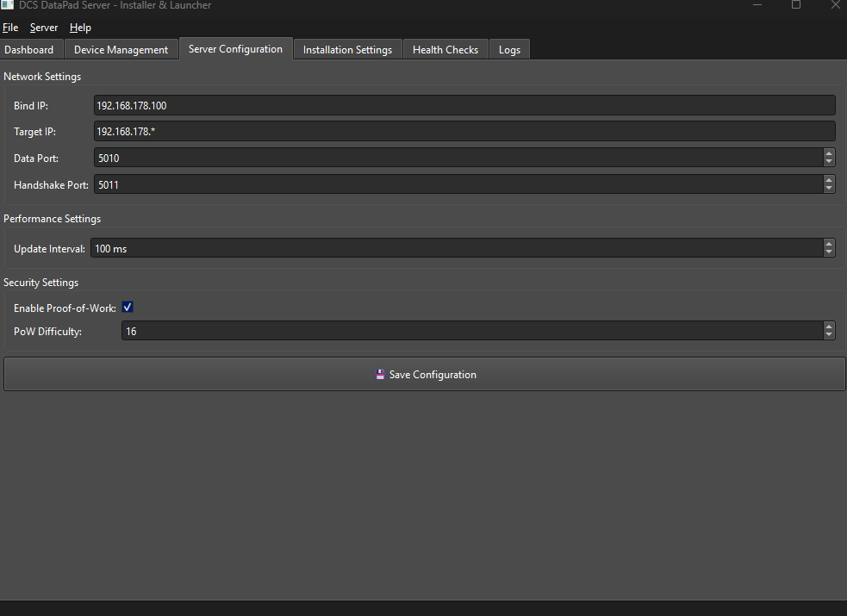Open the Server menu
Viewport: 847px width, 616px height.
coord(44,28)
